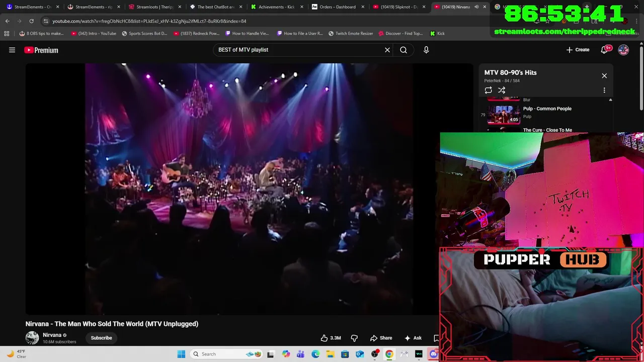Switch to Orders – Dashboard tab
Screen dimensions: 644x362
(x=337, y=7)
